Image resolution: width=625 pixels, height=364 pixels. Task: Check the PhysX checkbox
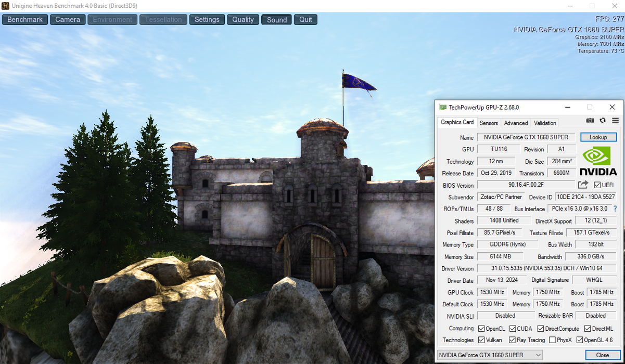[x=552, y=340]
